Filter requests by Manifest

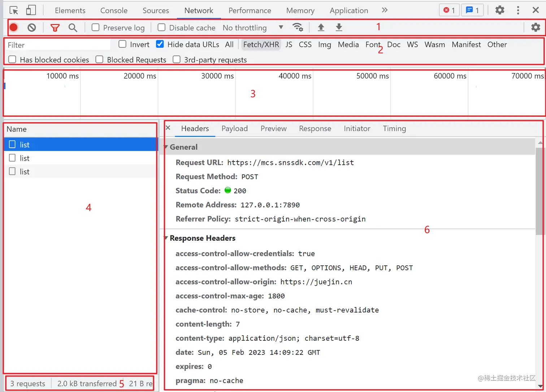(466, 44)
